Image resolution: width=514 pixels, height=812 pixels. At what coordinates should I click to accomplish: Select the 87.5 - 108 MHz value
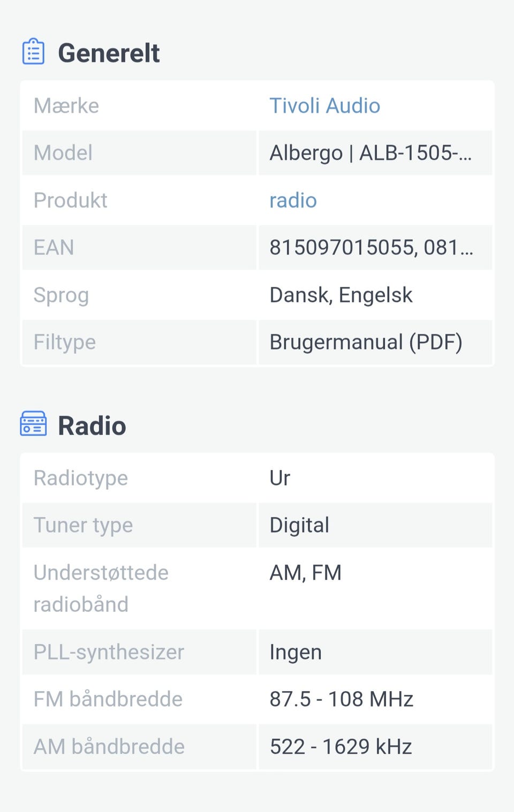click(341, 700)
